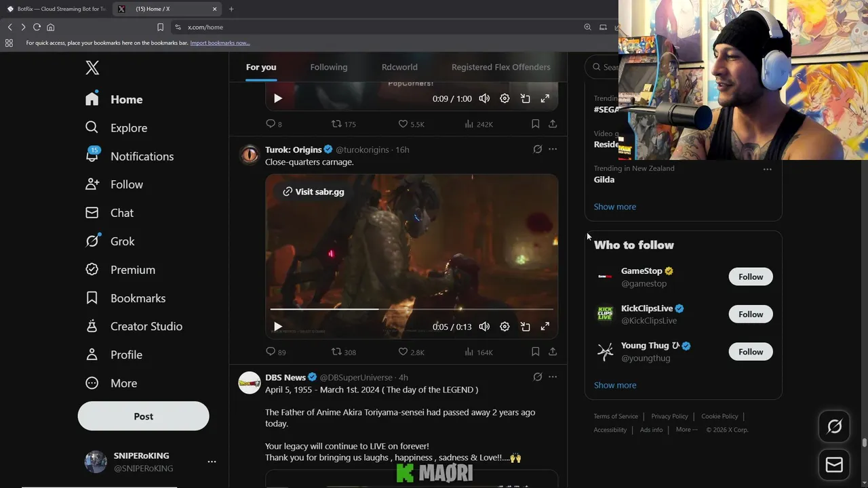Bookmark the top post (242K views)
This screenshot has height=488, width=868.
pyautogui.click(x=535, y=124)
